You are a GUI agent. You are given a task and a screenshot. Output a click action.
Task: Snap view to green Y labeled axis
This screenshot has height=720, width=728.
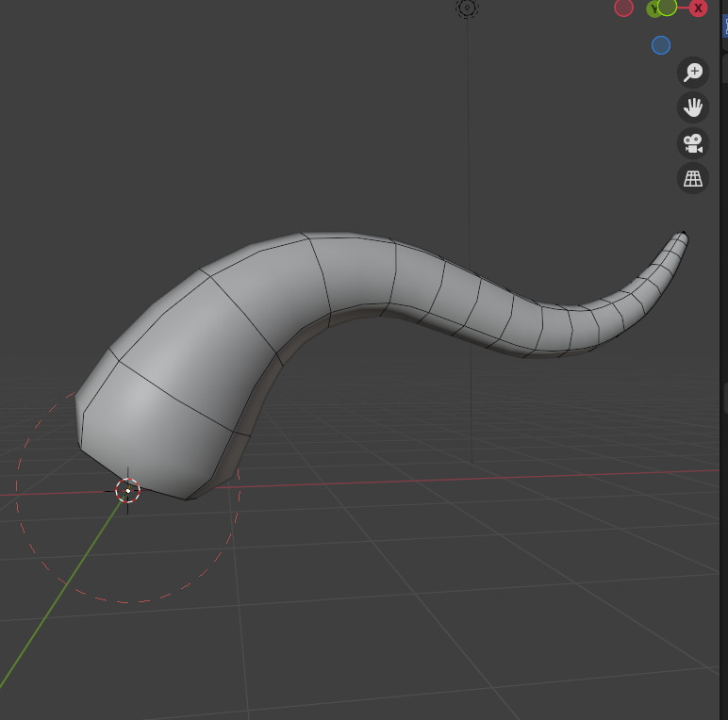(653, 8)
